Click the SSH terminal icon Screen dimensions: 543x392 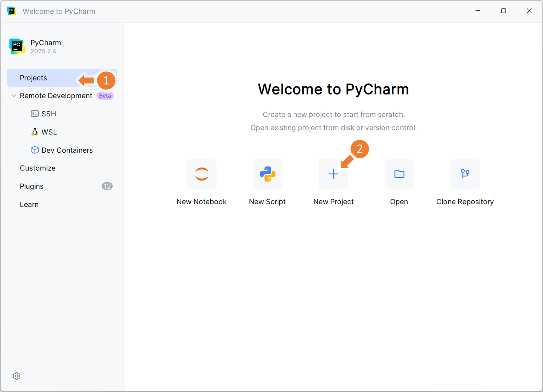(35, 114)
